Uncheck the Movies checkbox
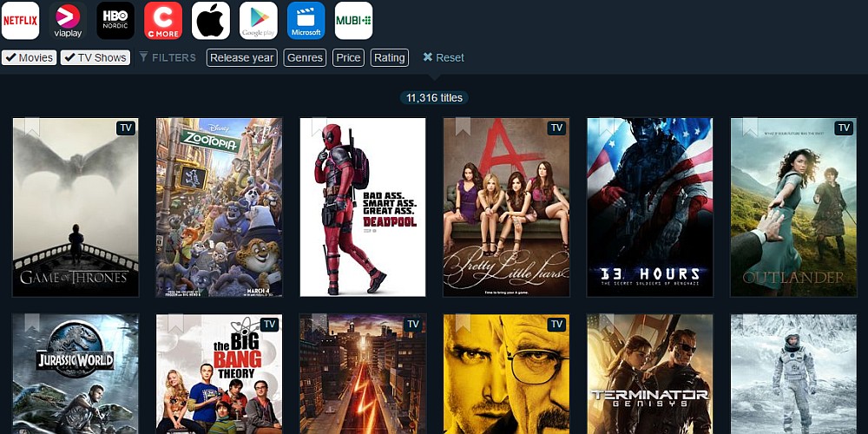The height and width of the screenshot is (434, 868). [x=29, y=57]
